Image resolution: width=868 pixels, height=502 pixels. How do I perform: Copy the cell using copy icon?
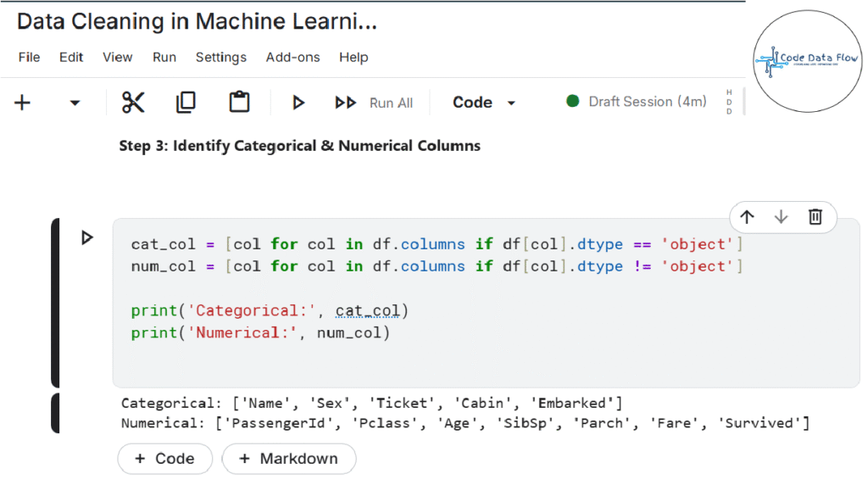point(186,103)
